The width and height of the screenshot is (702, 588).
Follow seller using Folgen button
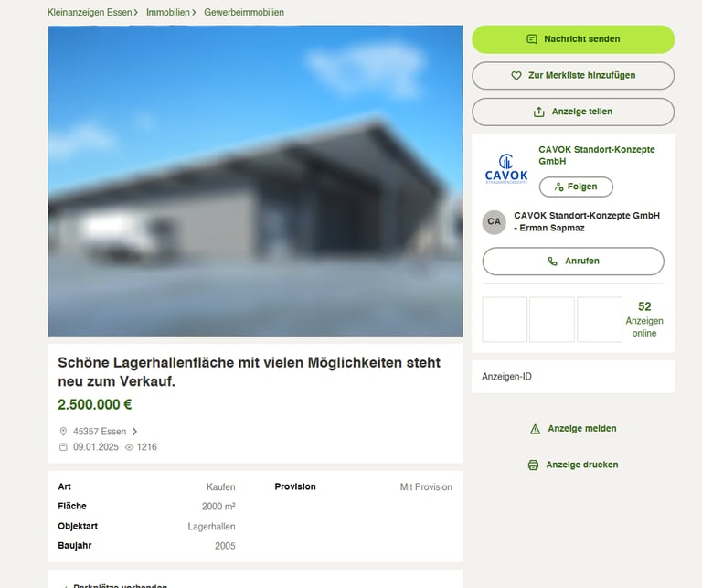[x=576, y=187]
